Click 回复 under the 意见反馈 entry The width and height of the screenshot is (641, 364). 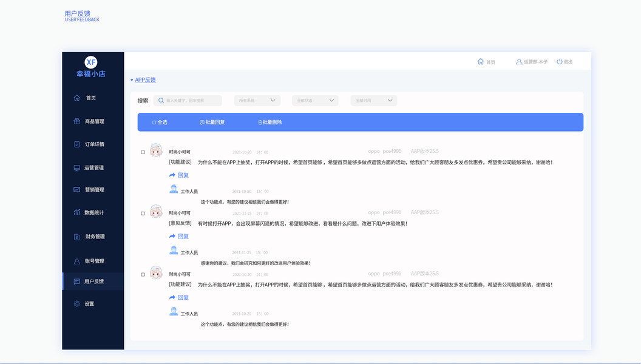(183, 237)
